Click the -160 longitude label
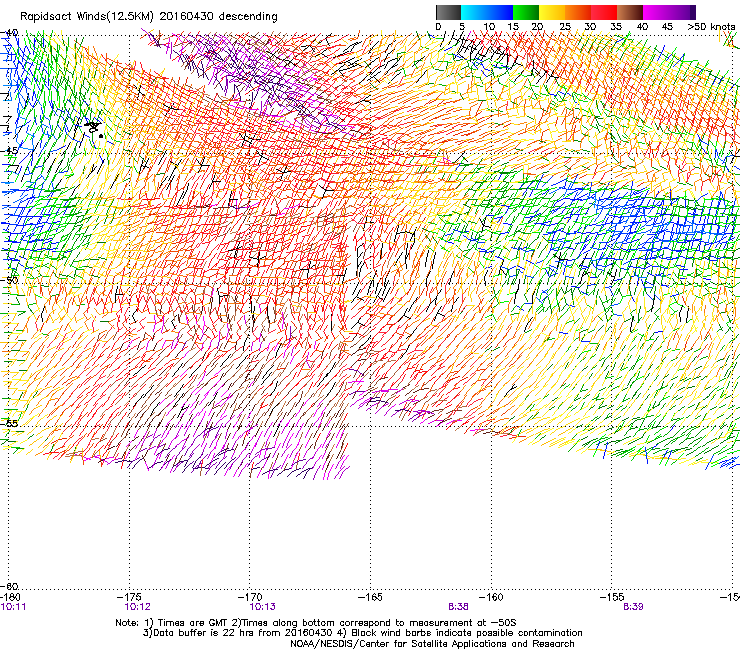740x650 pixels. [x=491, y=597]
